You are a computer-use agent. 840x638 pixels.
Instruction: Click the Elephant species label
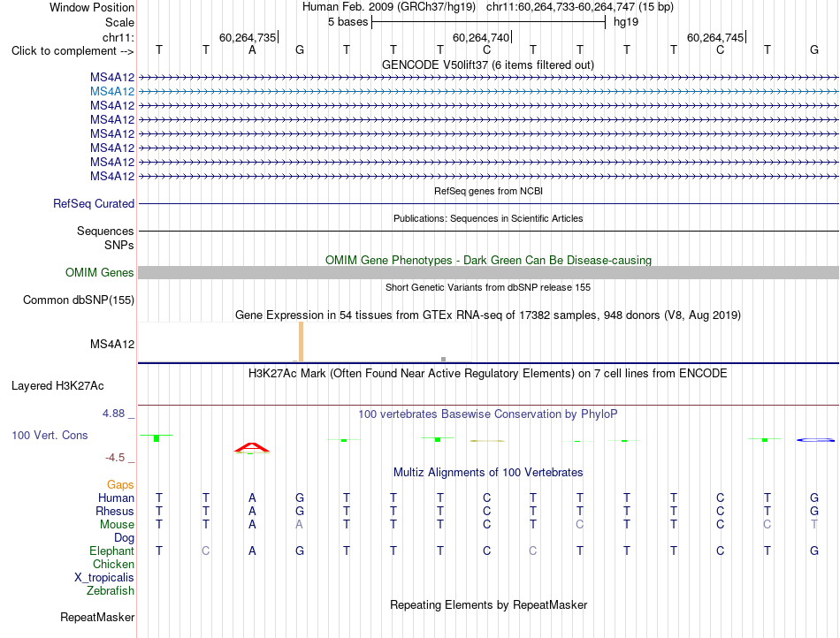pos(111,551)
